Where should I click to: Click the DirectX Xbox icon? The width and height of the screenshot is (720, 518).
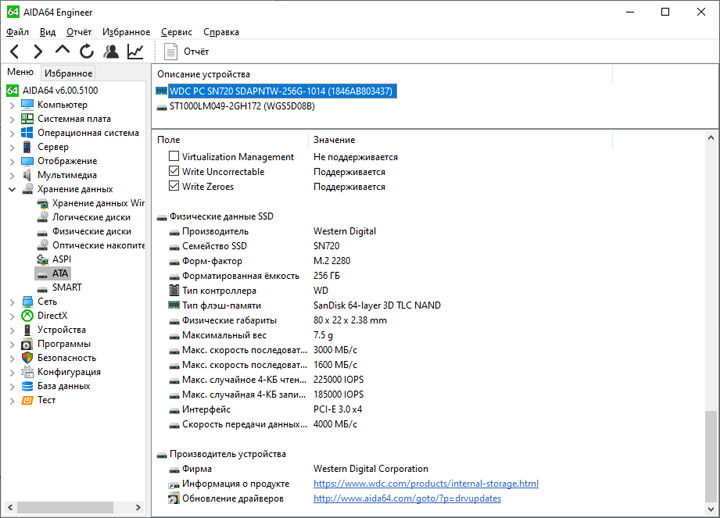[x=28, y=315]
